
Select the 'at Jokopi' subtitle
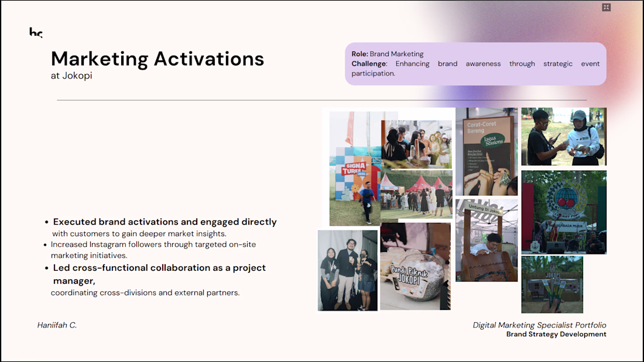click(x=71, y=75)
